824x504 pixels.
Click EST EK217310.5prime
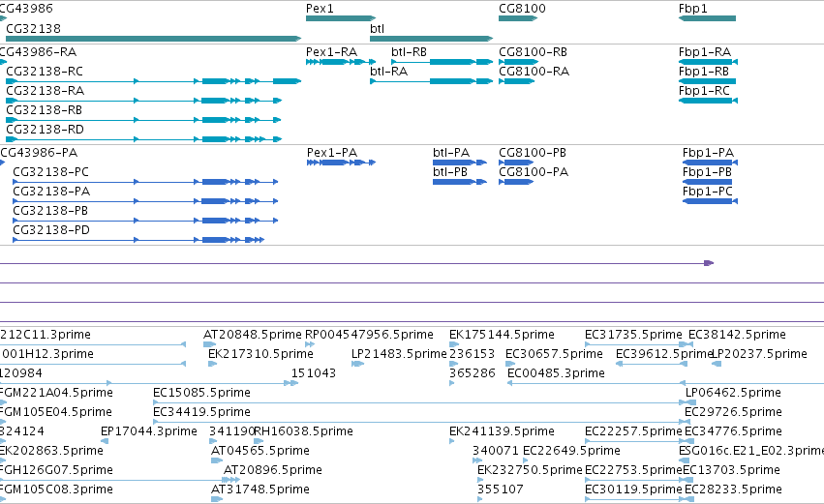pos(260,354)
